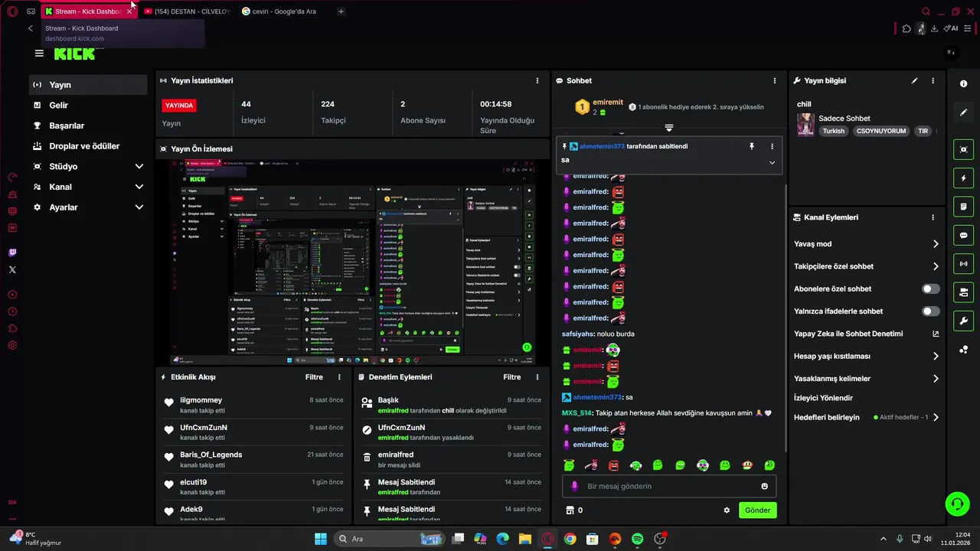
Task: Open Kanal Eylemleri three-dot menu
Action: pos(933,217)
